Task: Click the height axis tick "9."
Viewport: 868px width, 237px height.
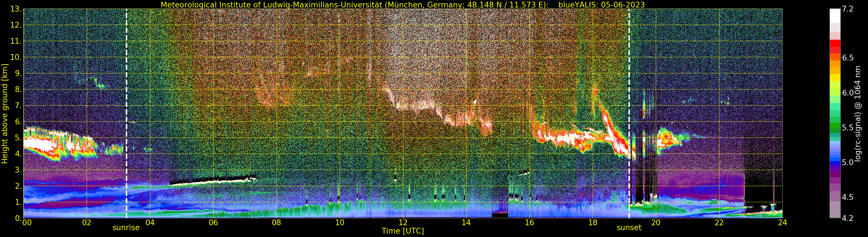Action: pyautogui.click(x=18, y=73)
